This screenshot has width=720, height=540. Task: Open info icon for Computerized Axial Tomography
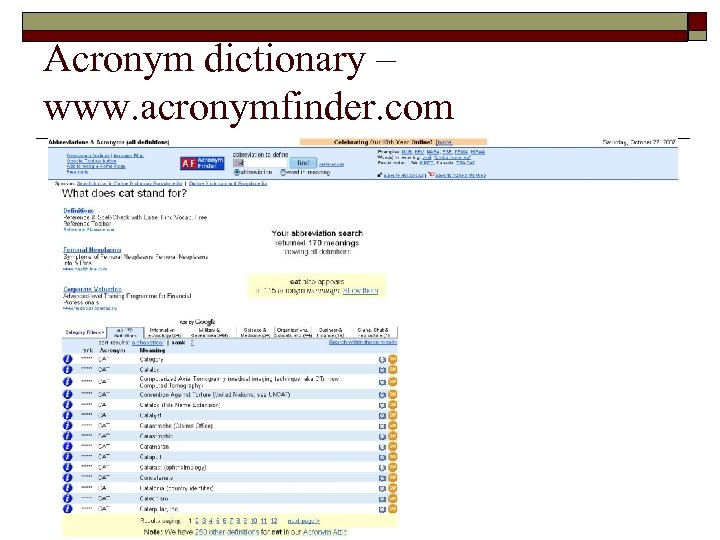click(x=68, y=382)
